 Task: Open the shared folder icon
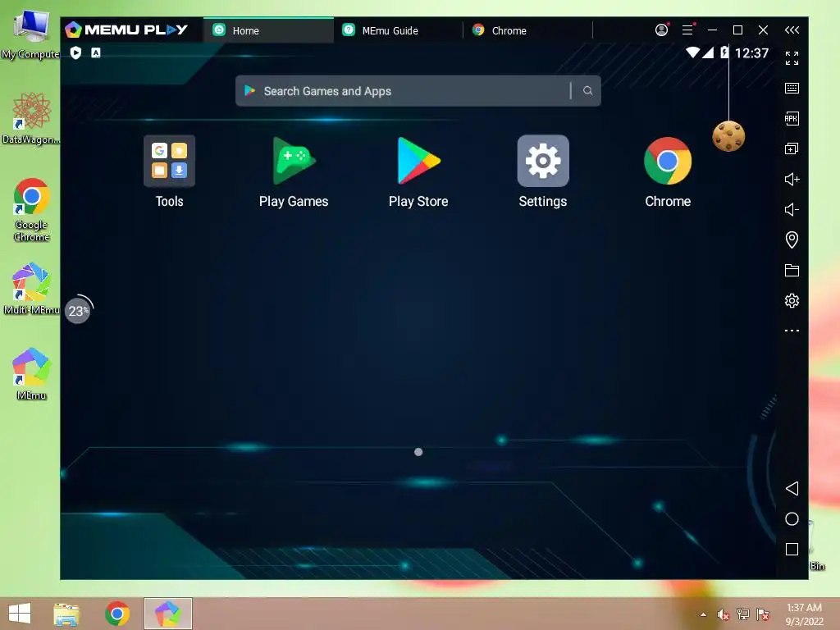[792, 270]
